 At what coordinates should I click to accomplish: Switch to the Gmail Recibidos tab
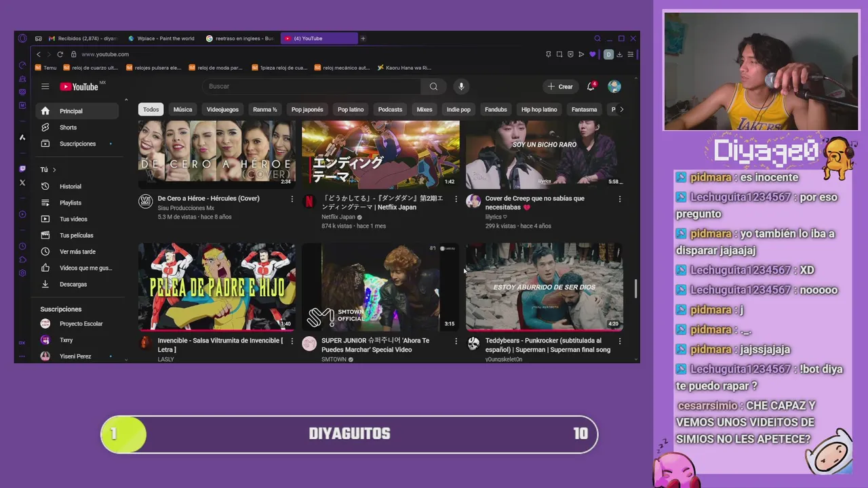(x=83, y=39)
